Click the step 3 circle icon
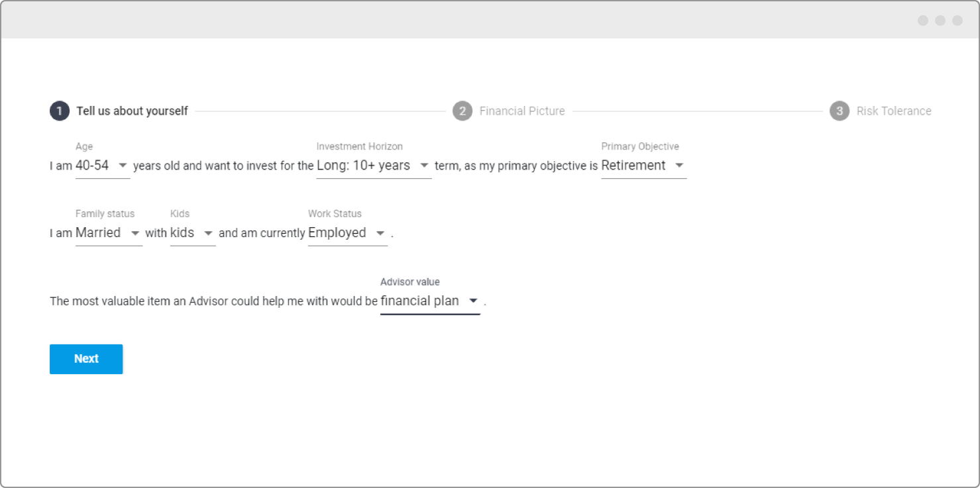 pos(840,111)
